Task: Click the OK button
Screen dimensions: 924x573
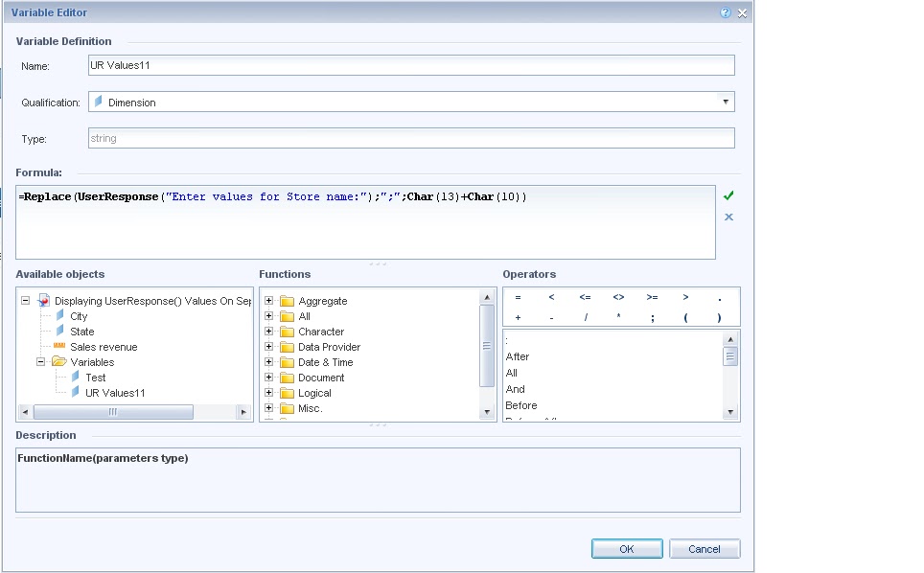Action: coord(626,548)
